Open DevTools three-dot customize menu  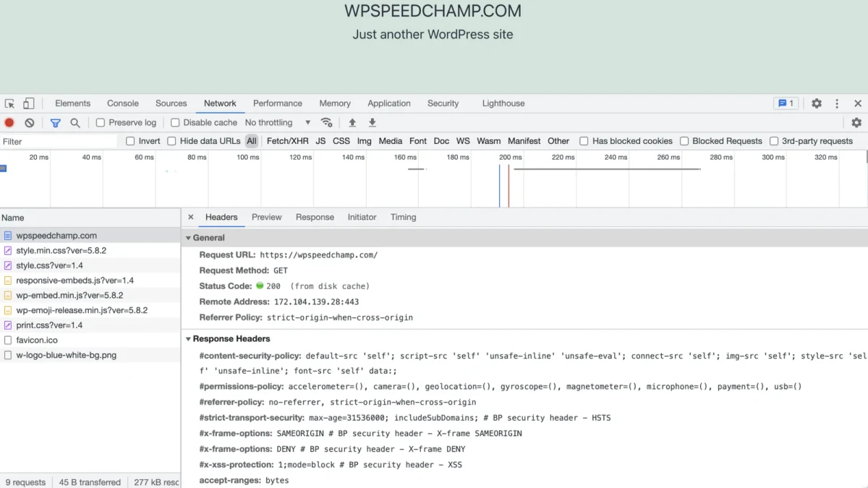pyautogui.click(x=837, y=103)
